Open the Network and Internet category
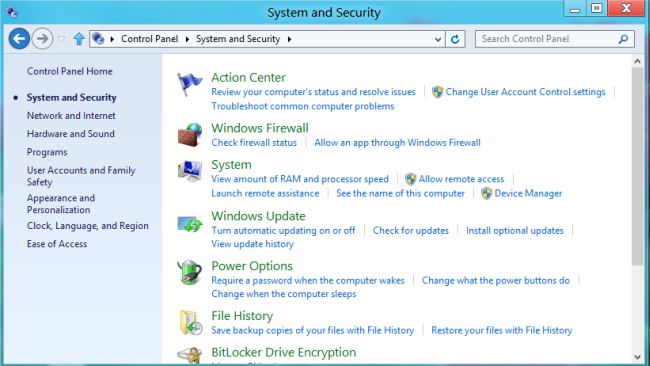This screenshot has width=650, height=366. tap(71, 116)
